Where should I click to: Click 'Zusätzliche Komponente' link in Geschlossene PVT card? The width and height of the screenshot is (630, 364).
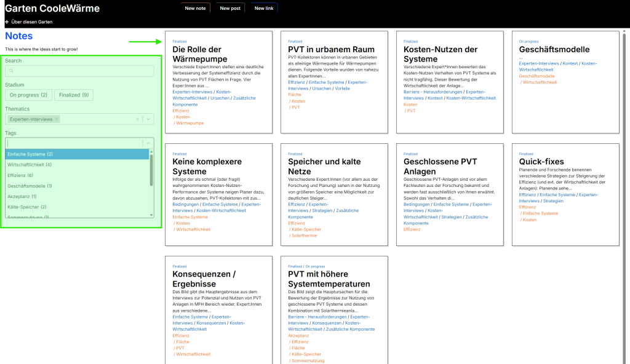point(445,220)
